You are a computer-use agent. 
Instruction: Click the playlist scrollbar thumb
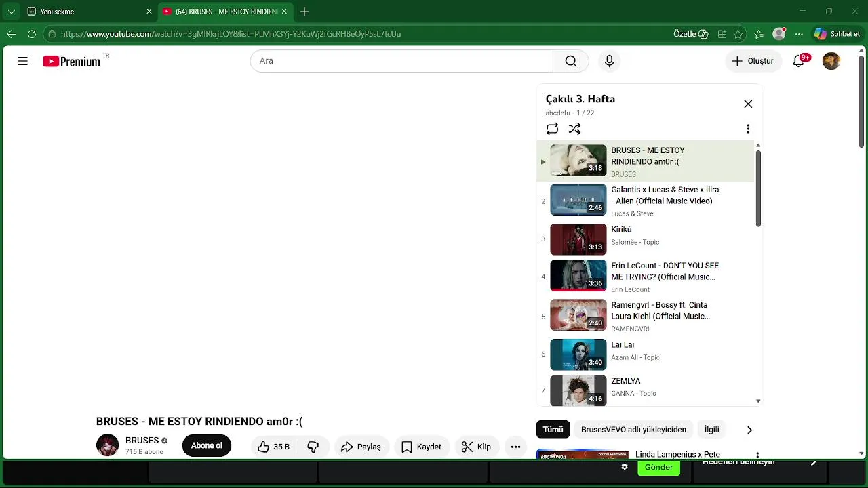point(758,188)
